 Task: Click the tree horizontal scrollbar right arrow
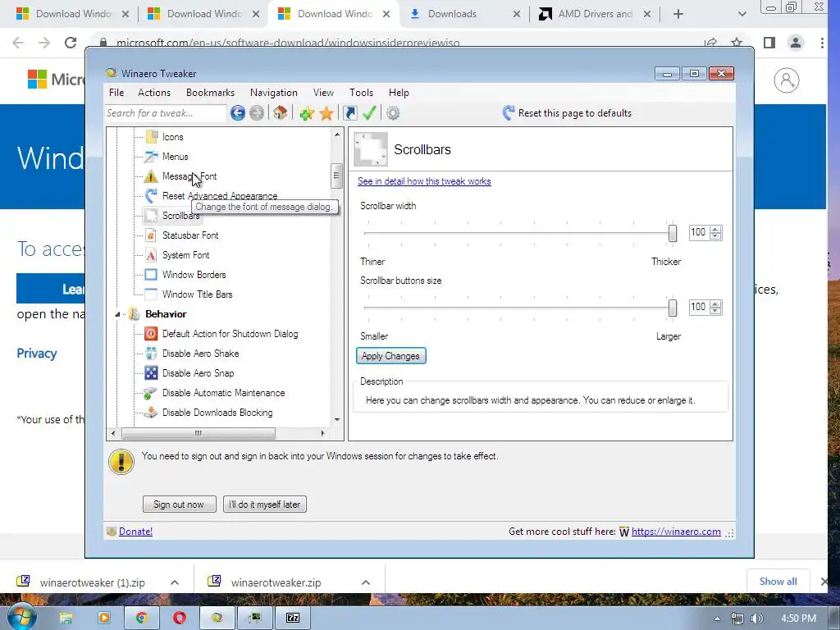tap(322, 433)
